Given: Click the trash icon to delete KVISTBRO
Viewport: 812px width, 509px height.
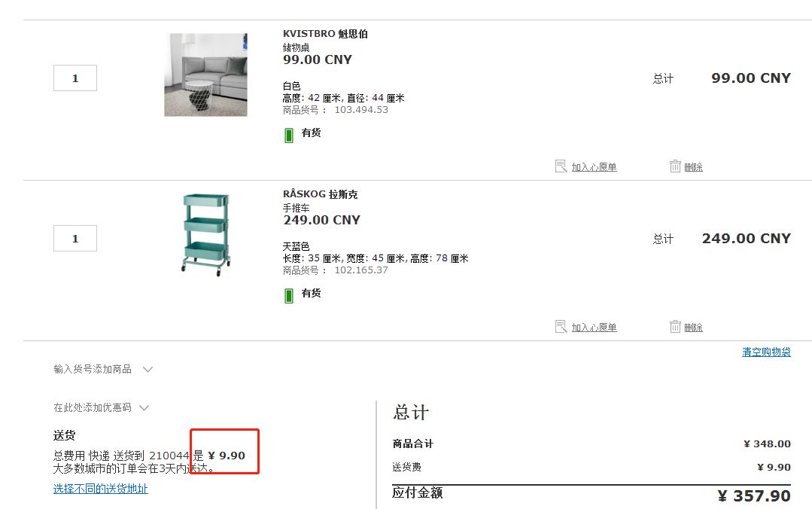Looking at the screenshot, I should (677, 166).
